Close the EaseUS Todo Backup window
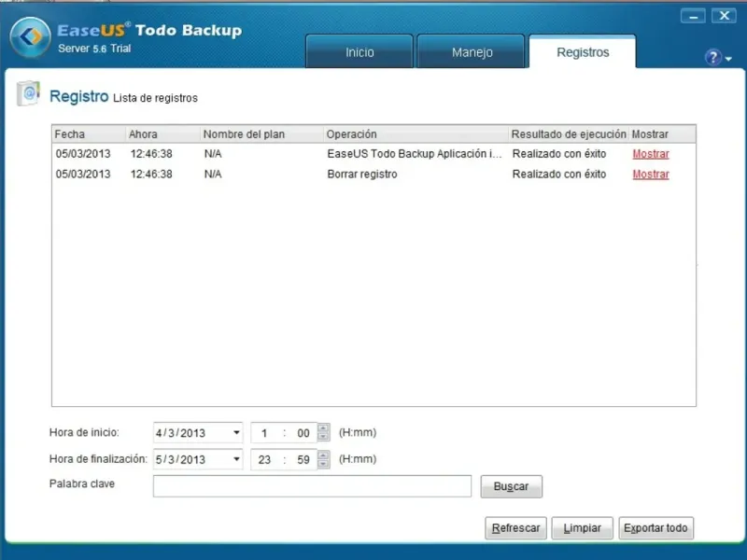The width and height of the screenshot is (747, 560). pyautogui.click(x=724, y=16)
